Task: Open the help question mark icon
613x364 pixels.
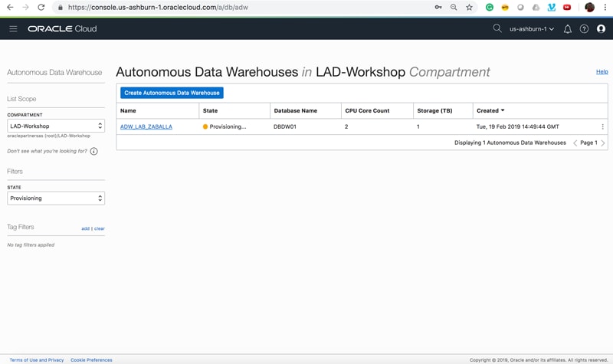Action: [584, 29]
